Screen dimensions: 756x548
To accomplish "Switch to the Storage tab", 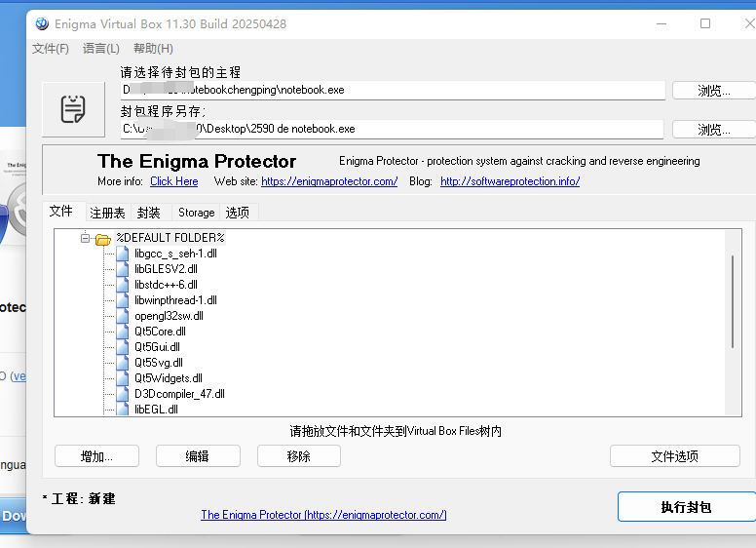I will pyautogui.click(x=196, y=213).
